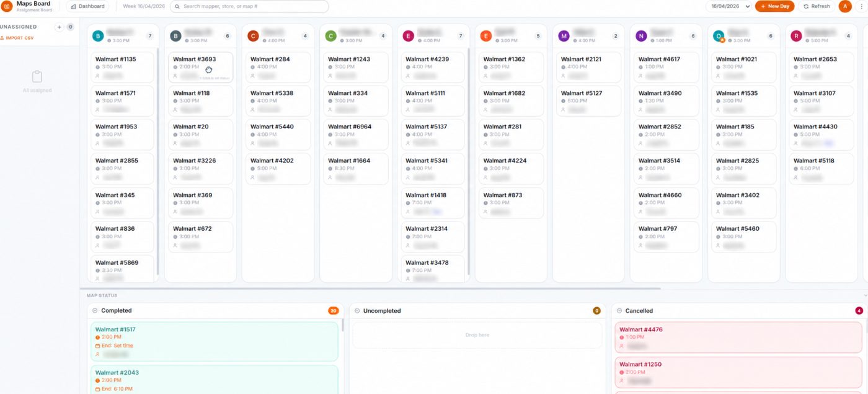Select the pink E mapper avatar with 7 maps
The width and height of the screenshot is (868, 394).
pos(409,36)
